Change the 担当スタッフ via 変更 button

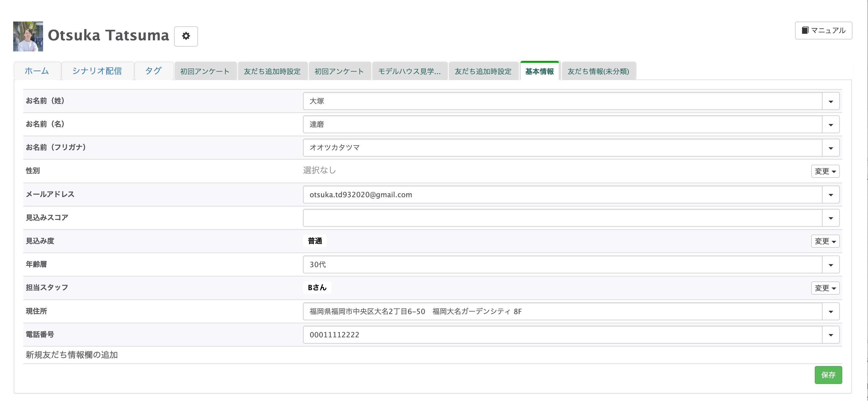click(x=825, y=288)
